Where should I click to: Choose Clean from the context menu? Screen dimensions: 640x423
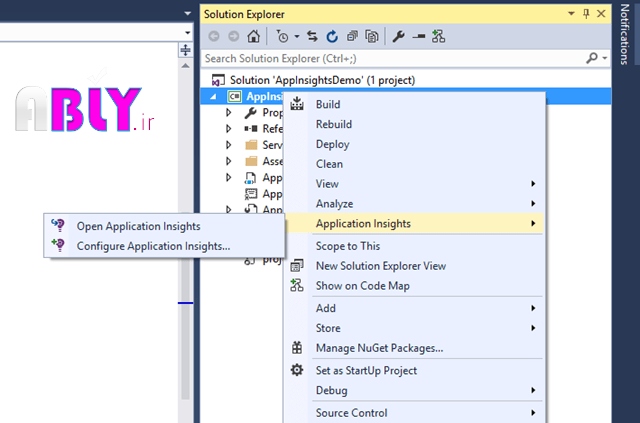[x=415, y=164]
